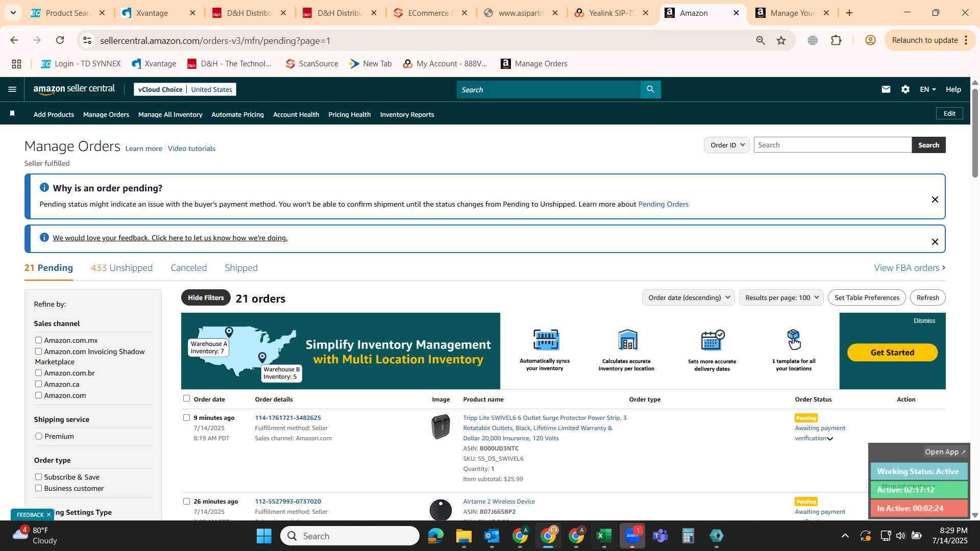Open the Seller Central hamburger menu

[x=12, y=89]
